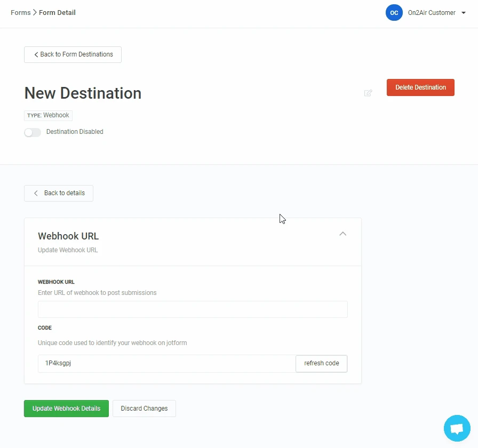Go to Forms in the breadcrumb
This screenshot has height=448, width=478.
coord(20,13)
